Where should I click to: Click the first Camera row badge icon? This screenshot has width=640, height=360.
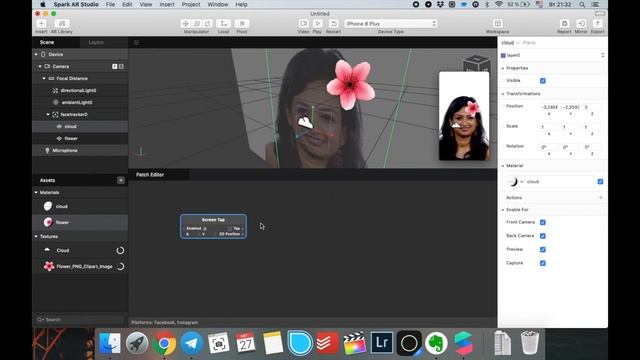[115, 66]
